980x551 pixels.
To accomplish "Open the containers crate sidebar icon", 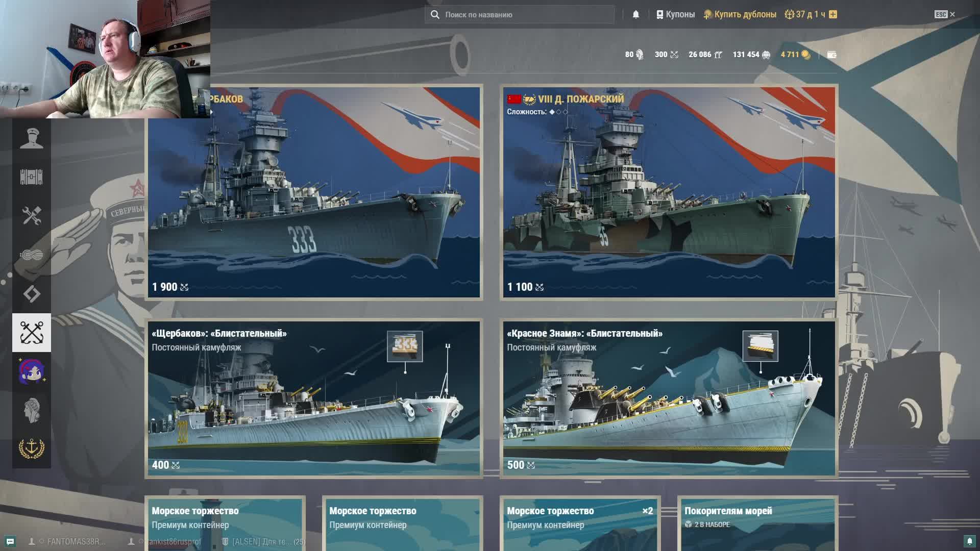I will coord(32,177).
